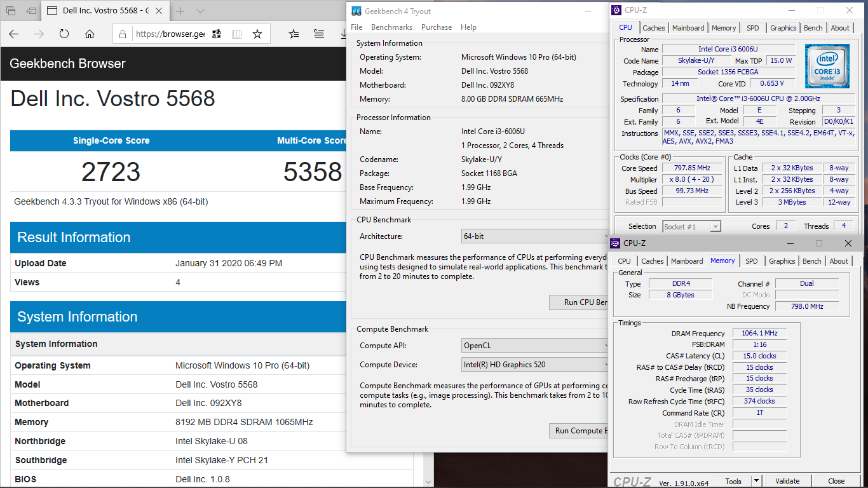
Task: Click the Edge address bar URL field
Action: (169, 34)
